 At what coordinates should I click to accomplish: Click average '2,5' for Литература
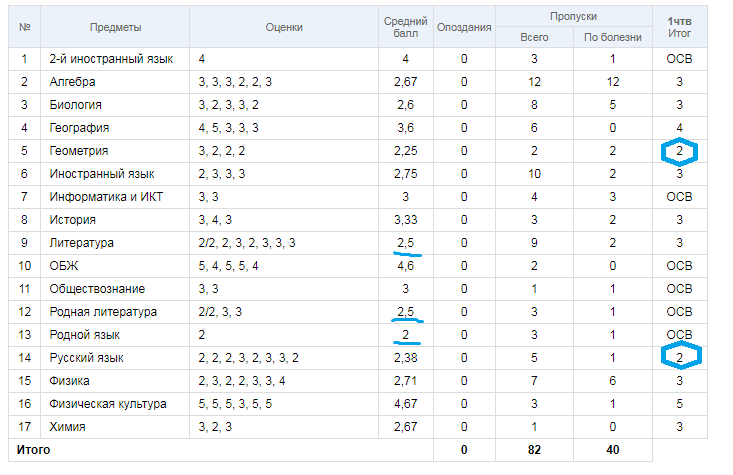tap(405, 243)
